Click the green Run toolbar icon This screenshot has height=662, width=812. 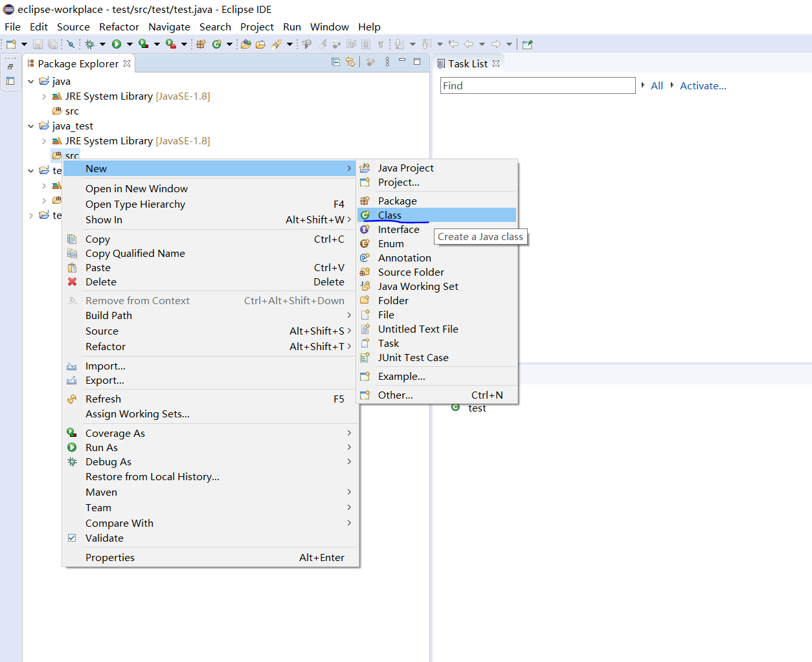117,44
